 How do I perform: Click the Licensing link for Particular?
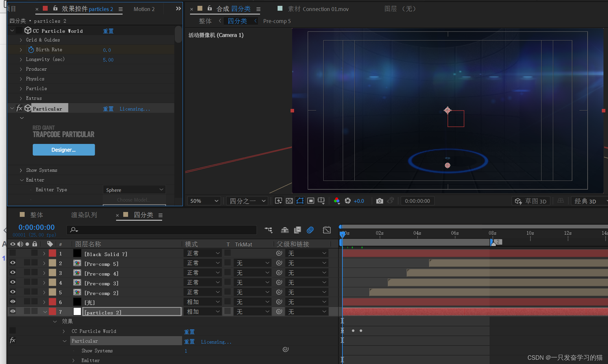pyautogui.click(x=135, y=109)
